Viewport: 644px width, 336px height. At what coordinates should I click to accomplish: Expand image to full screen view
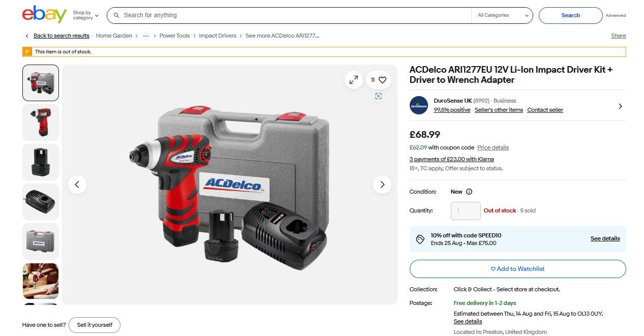(353, 80)
